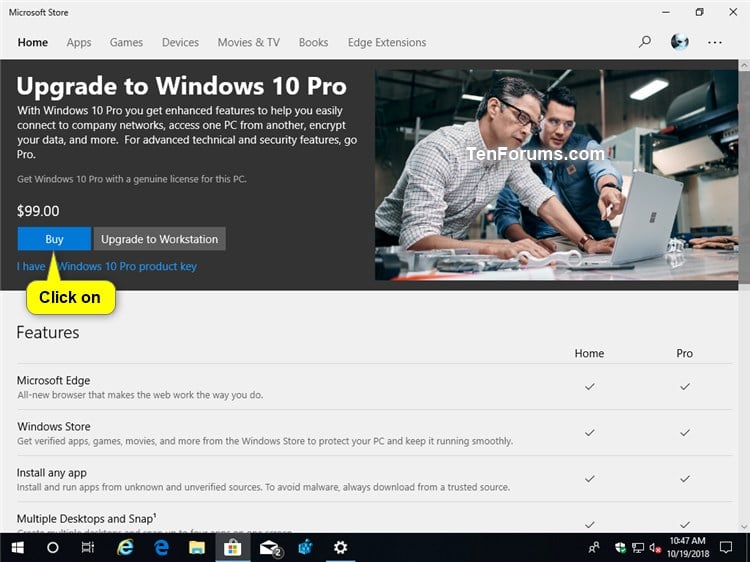Open Task View on taskbar

pos(88,547)
